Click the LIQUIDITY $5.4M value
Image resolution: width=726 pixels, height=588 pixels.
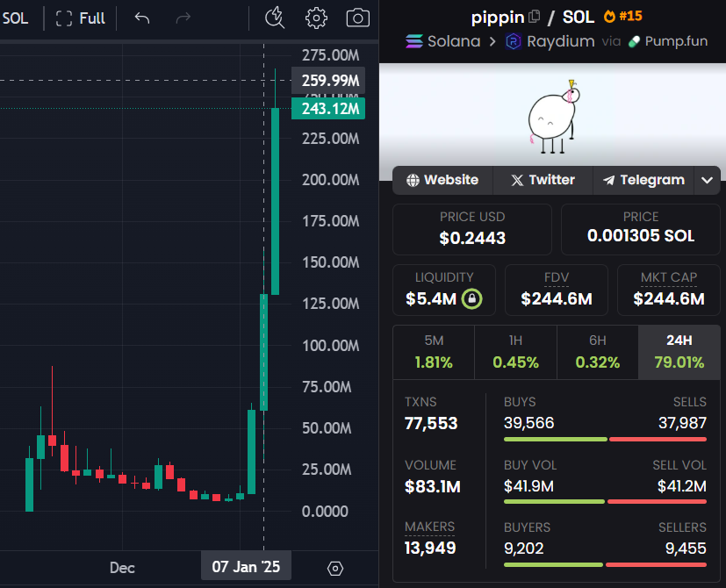point(431,299)
